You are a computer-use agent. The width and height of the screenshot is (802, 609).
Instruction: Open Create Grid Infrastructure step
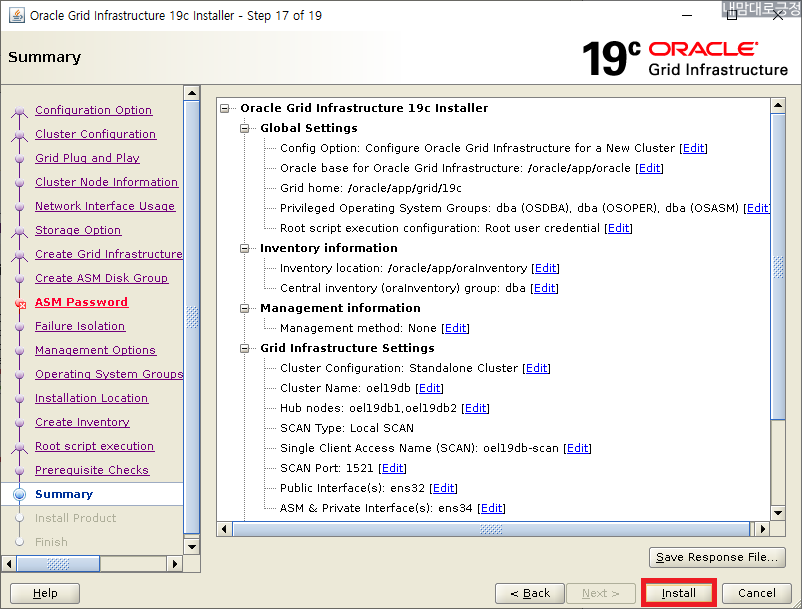(x=108, y=254)
